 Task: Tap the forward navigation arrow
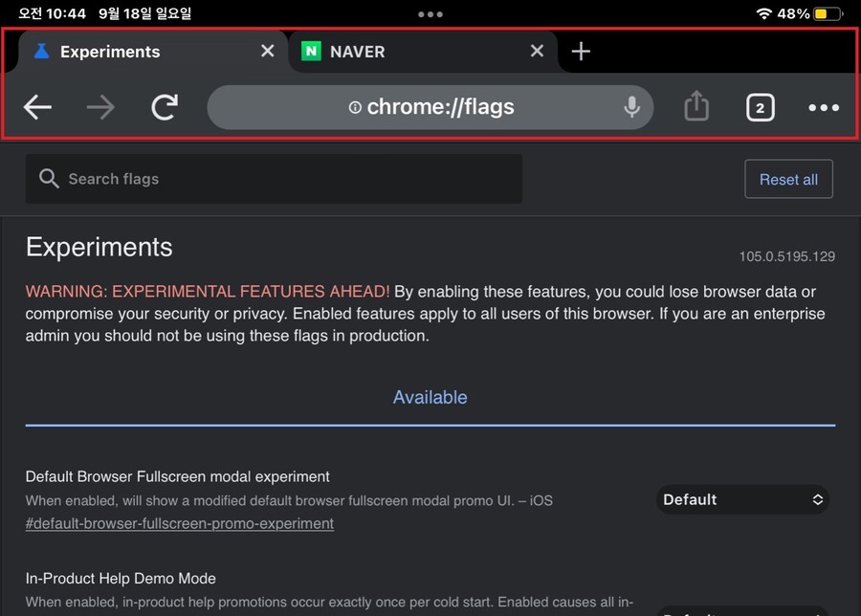(x=99, y=107)
